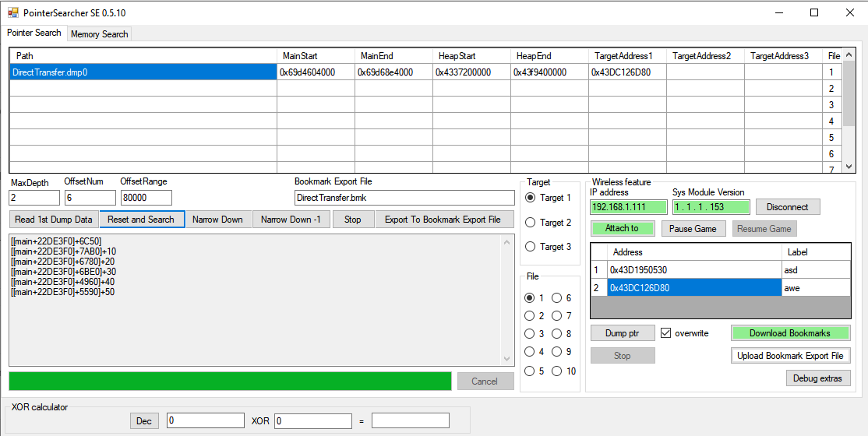Select the Pointer Search tab

tap(34, 33)
